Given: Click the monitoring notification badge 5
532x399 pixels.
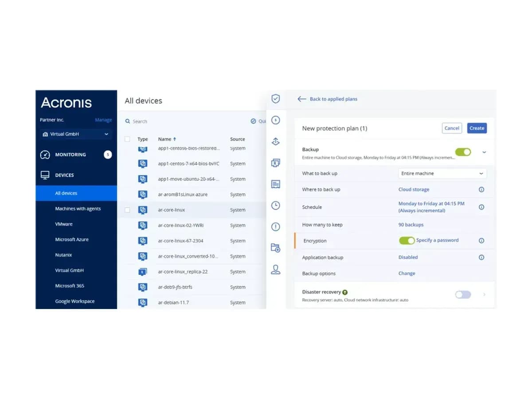Looking at the screenshot, I should pos(108,155).
